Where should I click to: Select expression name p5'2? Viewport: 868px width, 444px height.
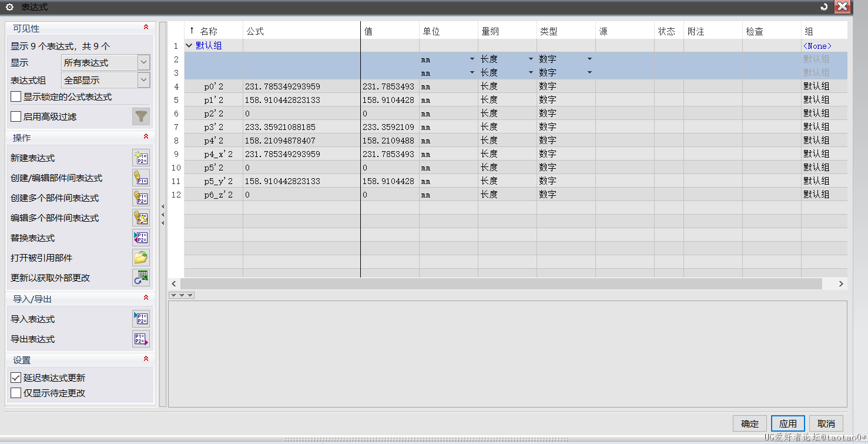[214, 168]
